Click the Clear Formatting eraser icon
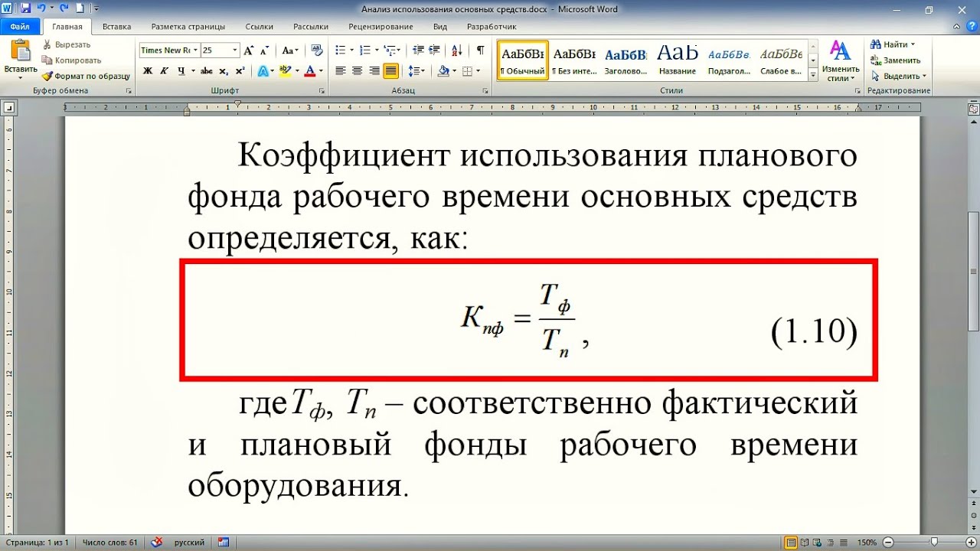The height and width of the screenshot is (551, 980). tap(315, 51)
